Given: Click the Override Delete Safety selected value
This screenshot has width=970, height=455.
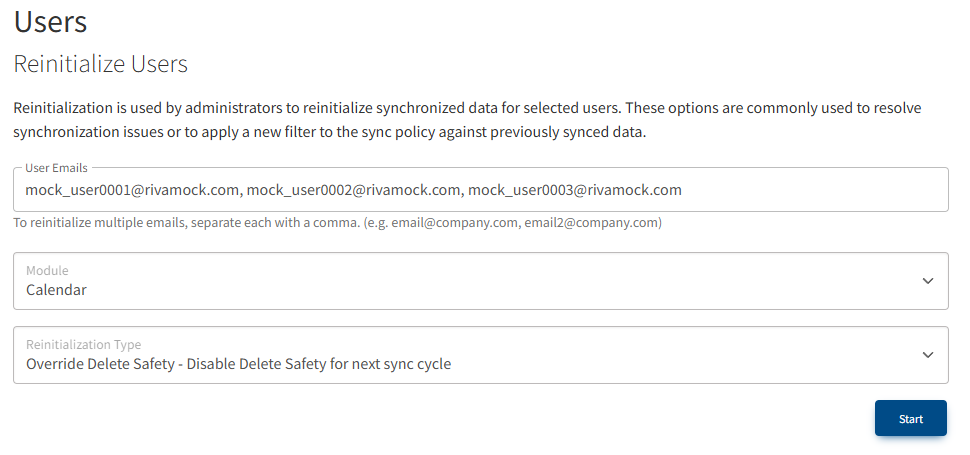Looking at the screenshot, I should pos(238,364).
